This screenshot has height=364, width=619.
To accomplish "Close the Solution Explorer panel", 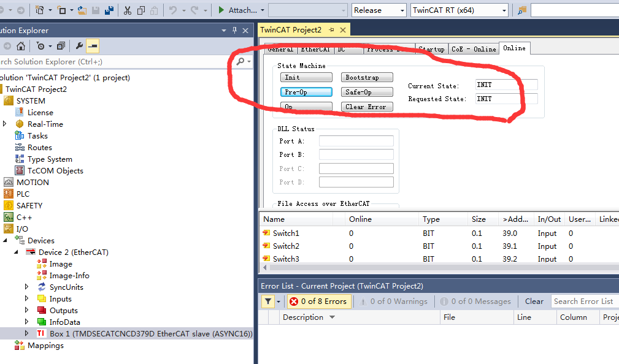I will point(245,31).
